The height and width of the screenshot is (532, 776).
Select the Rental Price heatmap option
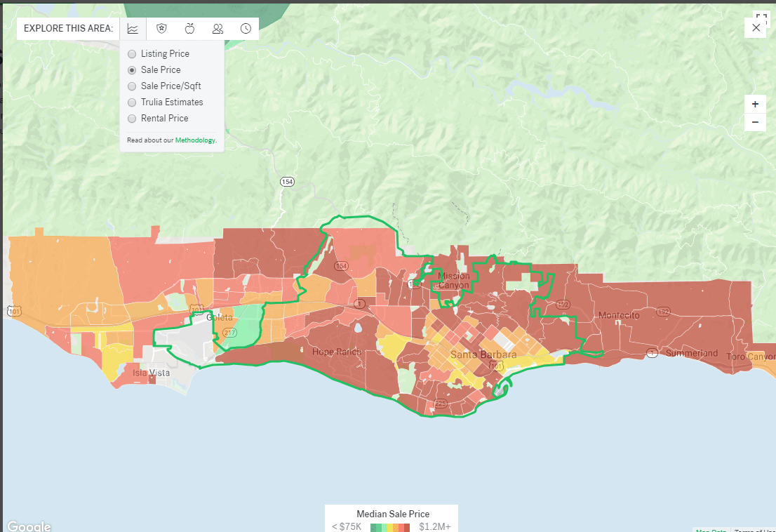pyautogui.click(x=132, y=118)
